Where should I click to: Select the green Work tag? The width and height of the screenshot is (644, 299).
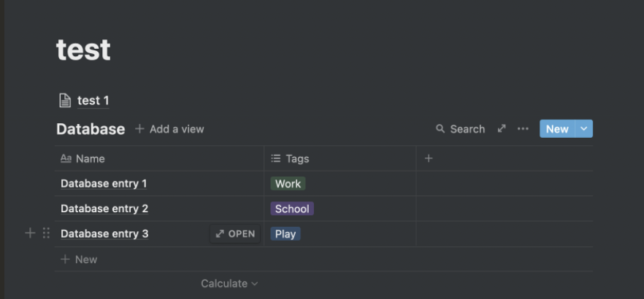[x=288, y=184]
